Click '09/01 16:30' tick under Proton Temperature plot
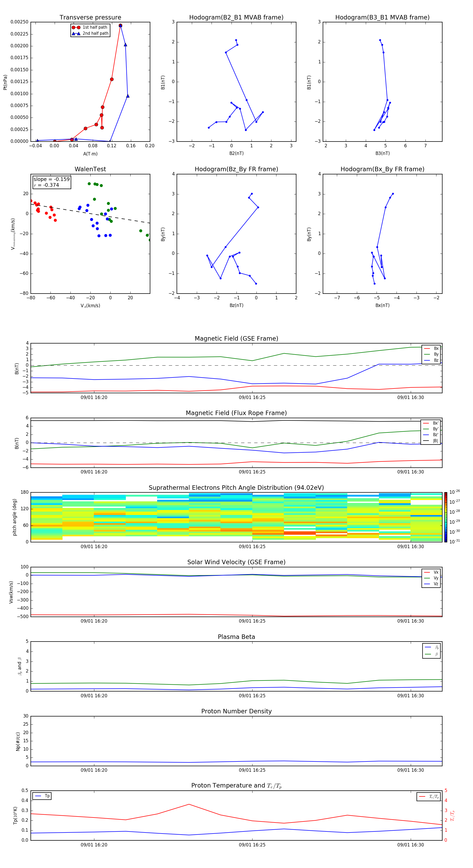Image resolution: width=473 pixels, height=868 pixels. [410, 845]
